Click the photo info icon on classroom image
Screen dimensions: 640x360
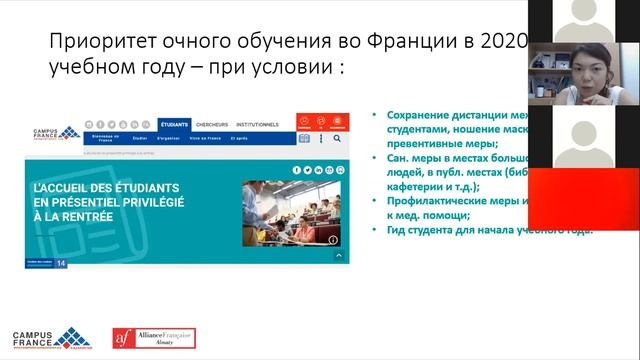(x=333, y=240)
